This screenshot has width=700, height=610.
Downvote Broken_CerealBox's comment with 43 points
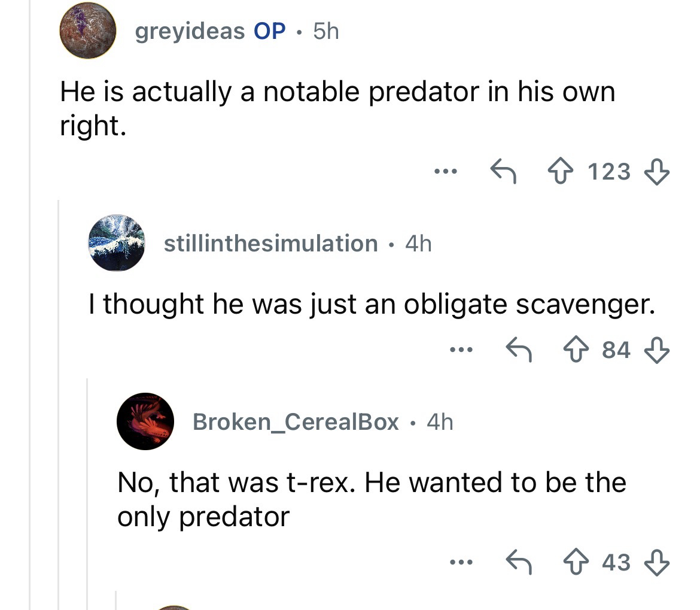(x=656, y=562)
